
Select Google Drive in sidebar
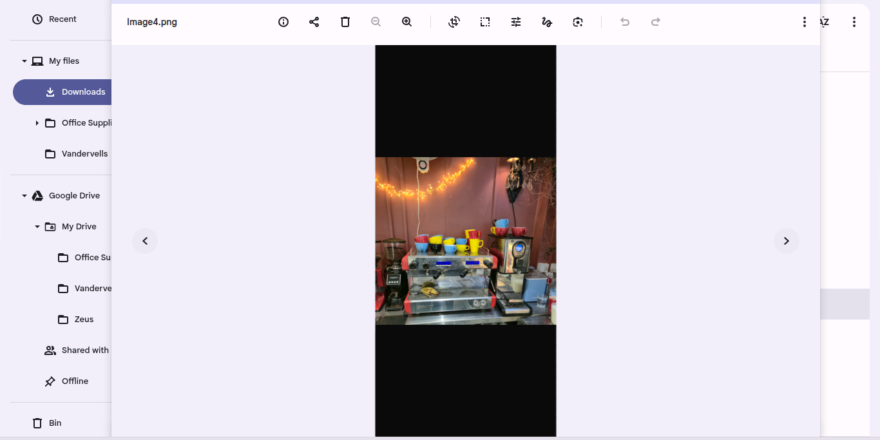click(x=74, y=195)
